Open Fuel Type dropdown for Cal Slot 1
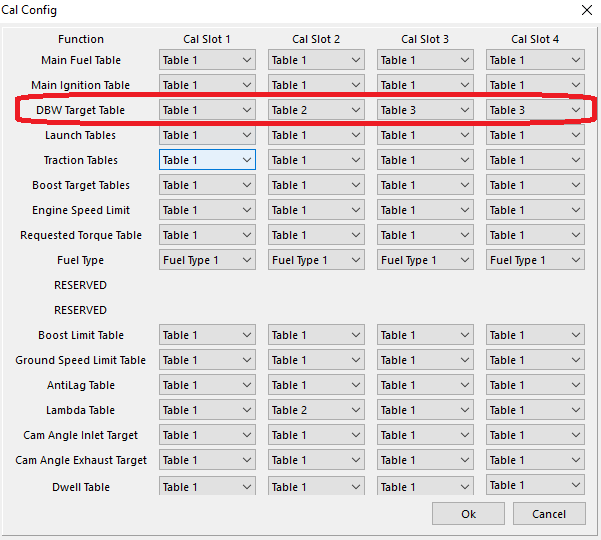Screen dimensions: 601x540 (207, 260)
